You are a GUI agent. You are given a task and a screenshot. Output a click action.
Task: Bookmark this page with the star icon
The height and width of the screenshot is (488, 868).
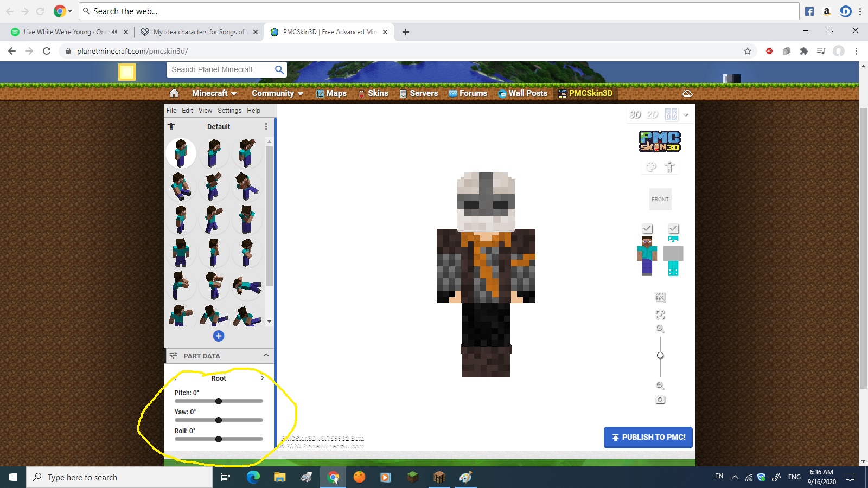pyautogui.click(x=748, y=51)
